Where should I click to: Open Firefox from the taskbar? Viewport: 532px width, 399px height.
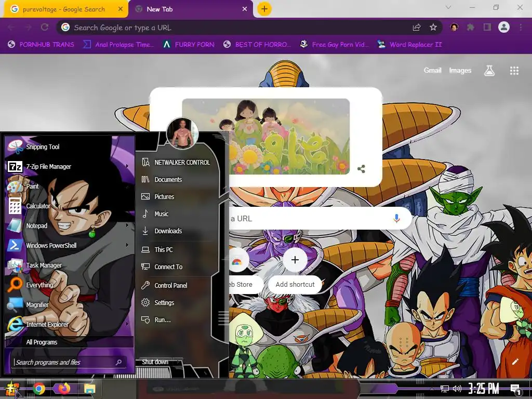[64, 388]
